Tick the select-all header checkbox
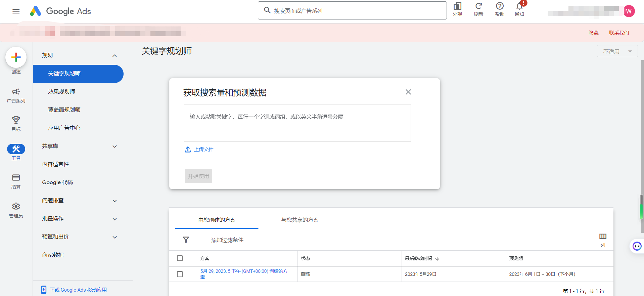644x296 pixels. 180,258
